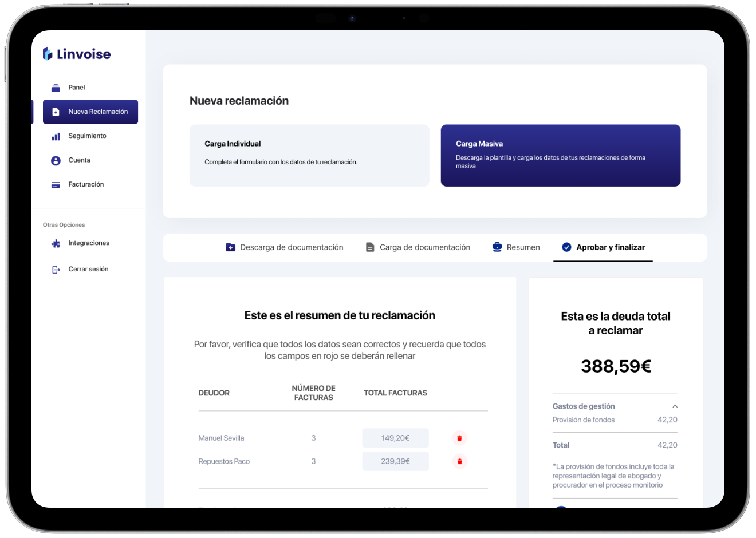Switch to Descarga de documentación tab
Viewport: 756px width, 538px height.
(285, 247)
